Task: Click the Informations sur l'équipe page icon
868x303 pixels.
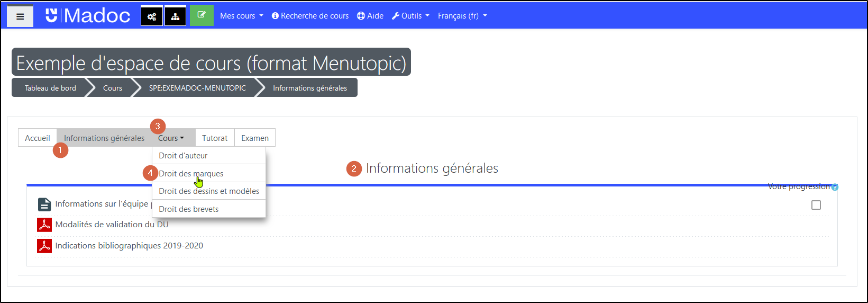Action: 44,204
